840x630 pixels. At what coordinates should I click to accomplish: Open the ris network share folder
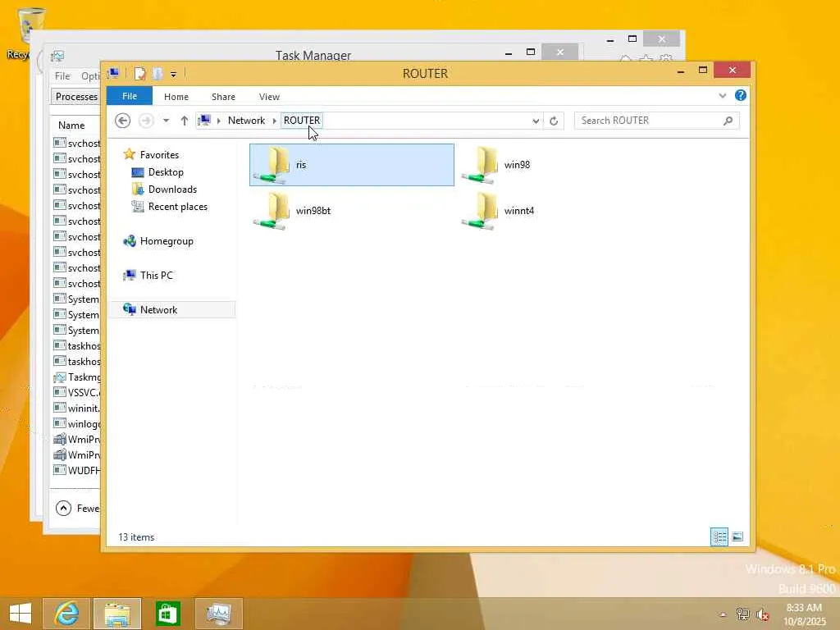click(351, 164)
